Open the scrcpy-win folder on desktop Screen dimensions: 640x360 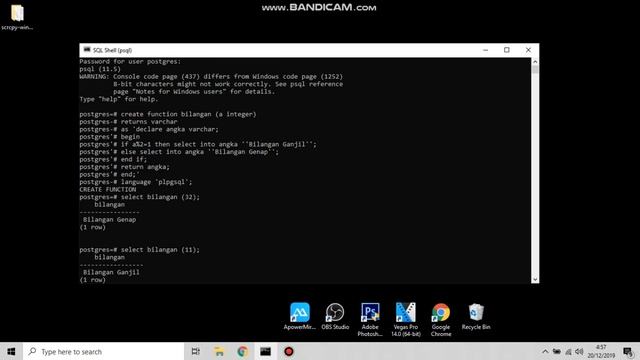tap(17, 17)
